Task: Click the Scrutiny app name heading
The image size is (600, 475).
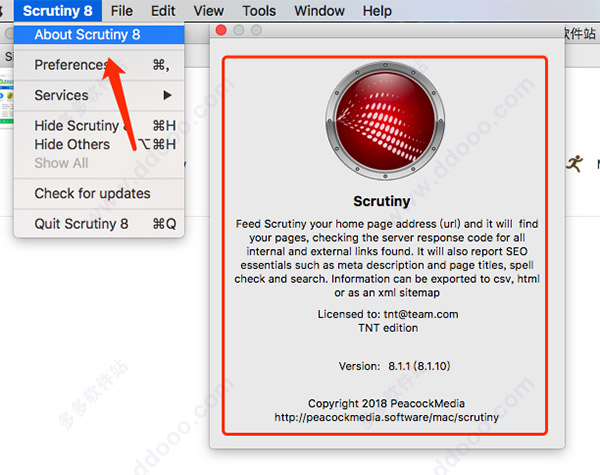Action: [382, 201]
